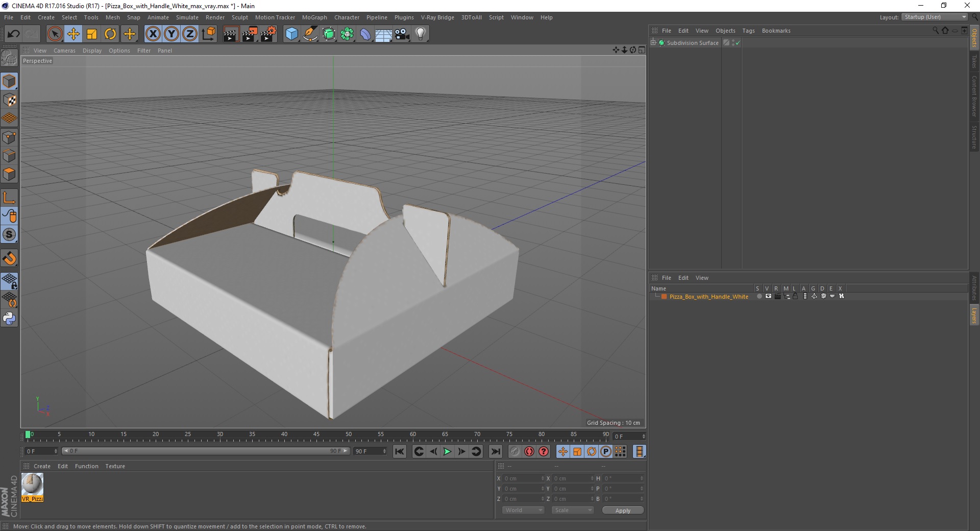Go to end of animation
The image size is (980, 531).
point(495,451)
